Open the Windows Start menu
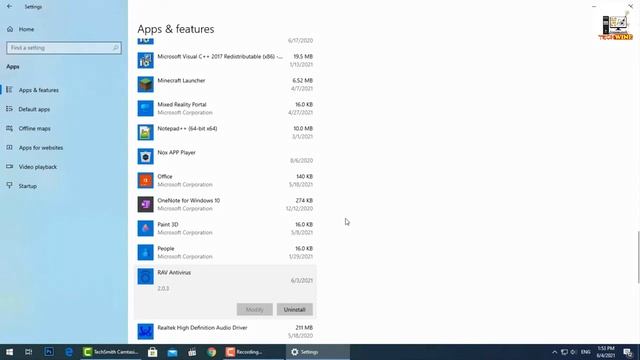Screen dimensions: 640x360 click(x=9, y=352)
